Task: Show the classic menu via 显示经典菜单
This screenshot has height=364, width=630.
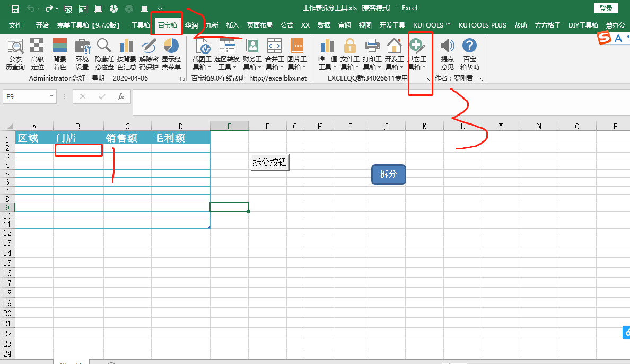Action: click(x=171, y=54)
